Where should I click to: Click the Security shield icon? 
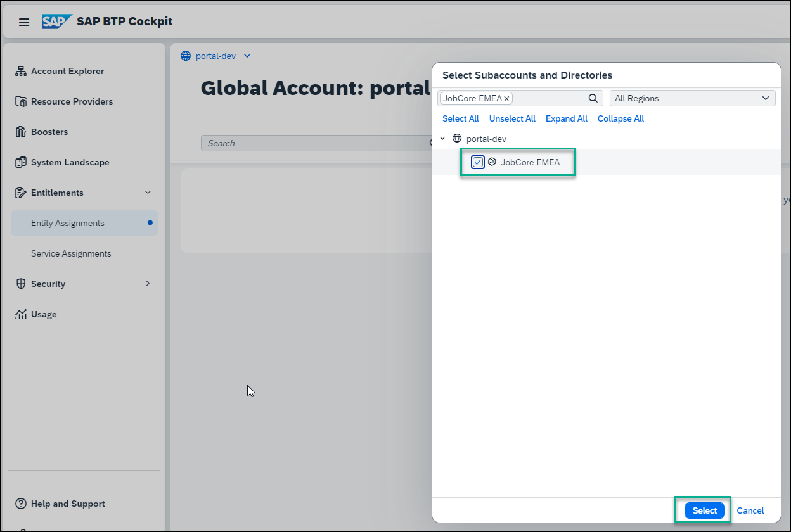click(21, 284)
